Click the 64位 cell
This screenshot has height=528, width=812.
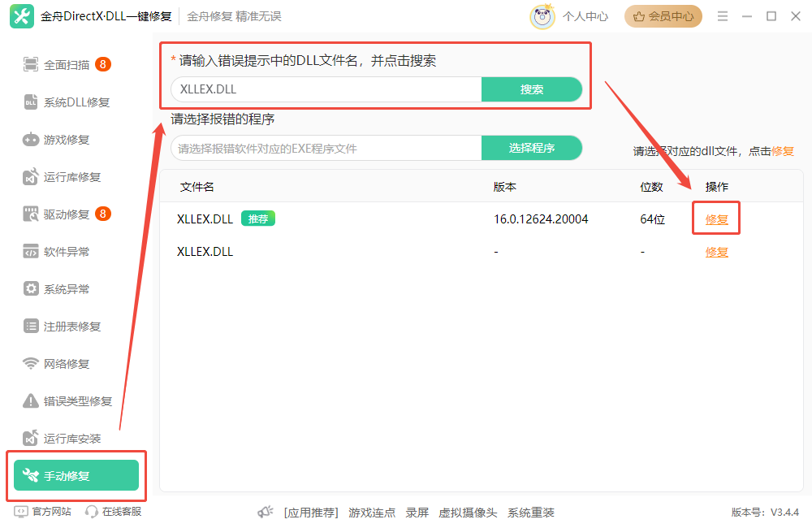(x=653, y=219)
